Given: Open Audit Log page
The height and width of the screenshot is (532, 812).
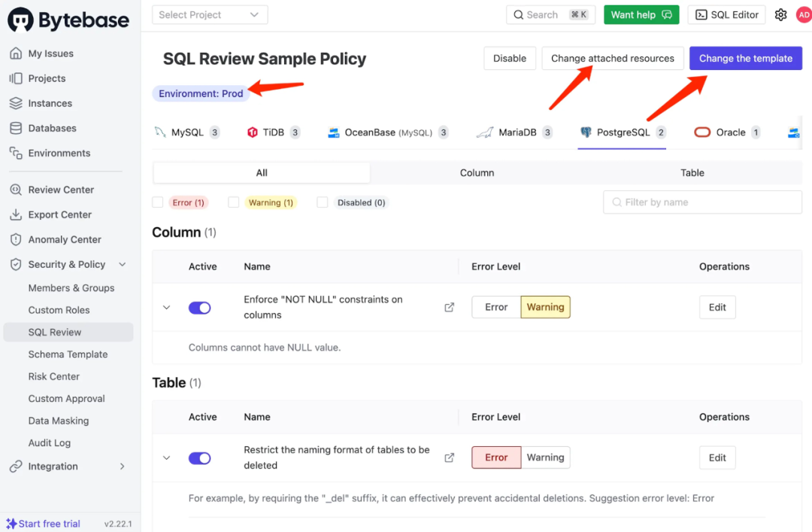Looking at the screenshot, I should click(x=49, y=442).
